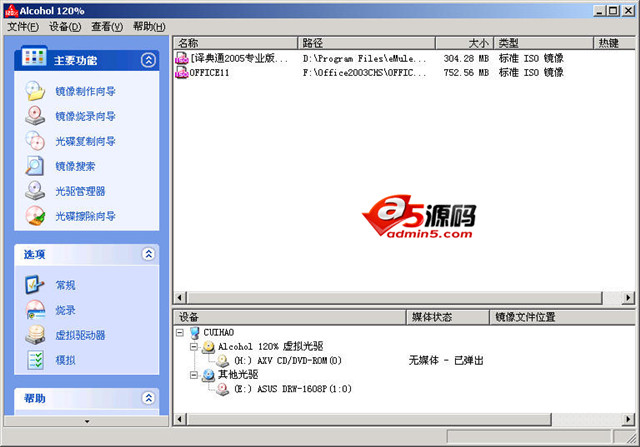The width and height of the screenshot is (640, 447).
Task: Click ISO icon of OFFICE11 image
Action: (181, 73)
